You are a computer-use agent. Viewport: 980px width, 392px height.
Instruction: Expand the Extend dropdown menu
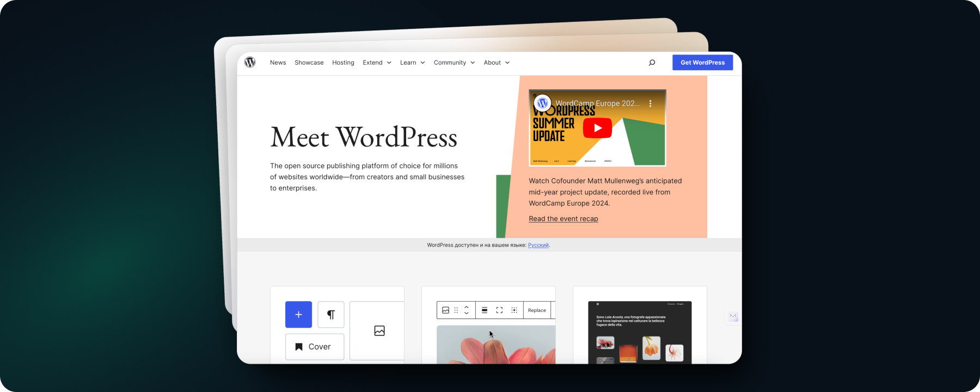[x=377, y=63]
